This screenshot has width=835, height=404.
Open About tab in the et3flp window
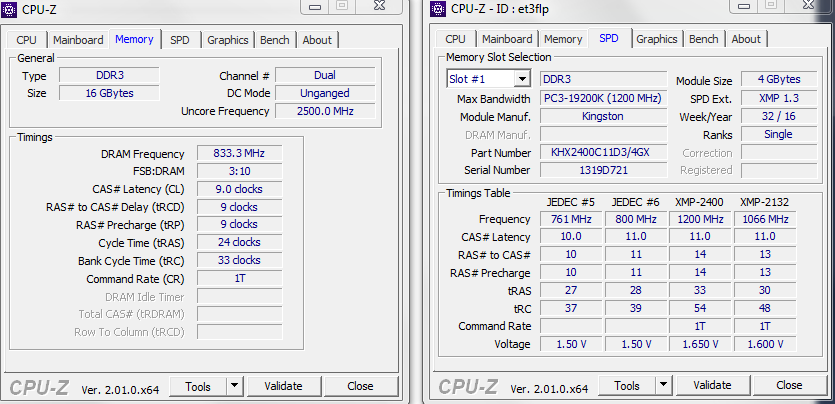coord(746,39)
